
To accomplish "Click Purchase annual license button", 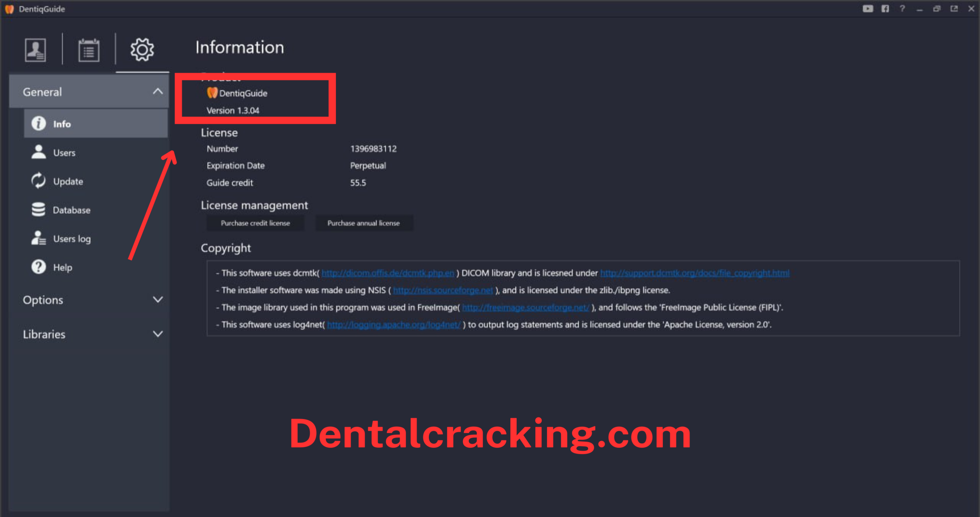I will pyautogui.click(x=364, y=223).
